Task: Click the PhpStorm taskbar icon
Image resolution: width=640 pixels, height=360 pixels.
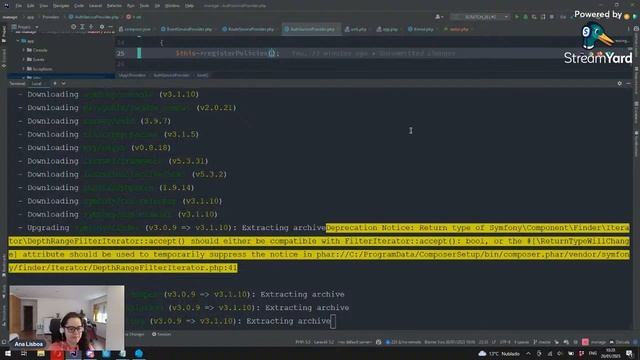Action: pos(73,353)
